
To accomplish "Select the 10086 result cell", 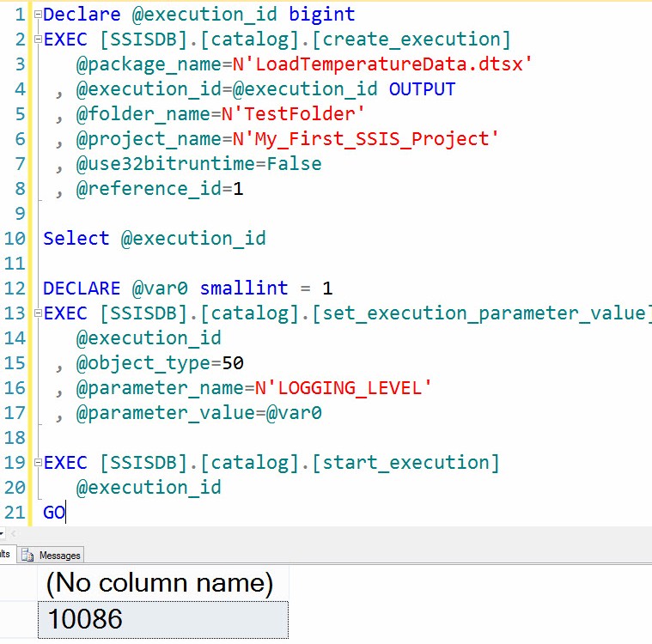I will pyautogui.click(x=163, y=618).
